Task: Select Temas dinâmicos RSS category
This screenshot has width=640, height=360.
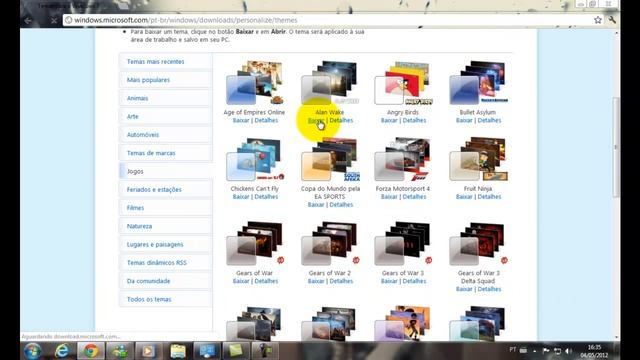Action: coord(157,263)
